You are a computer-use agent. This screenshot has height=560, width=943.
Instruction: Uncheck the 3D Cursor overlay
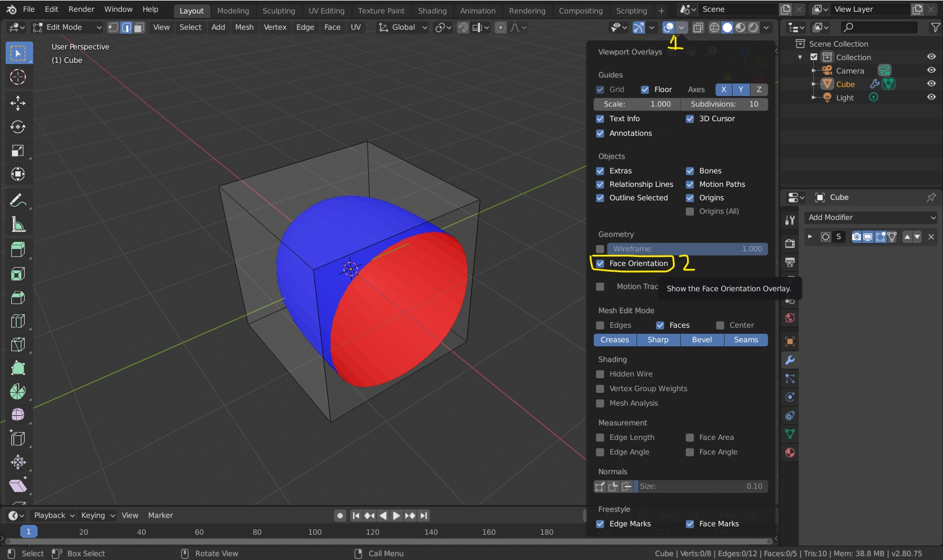pyautogui.click(x=690, y=119)
